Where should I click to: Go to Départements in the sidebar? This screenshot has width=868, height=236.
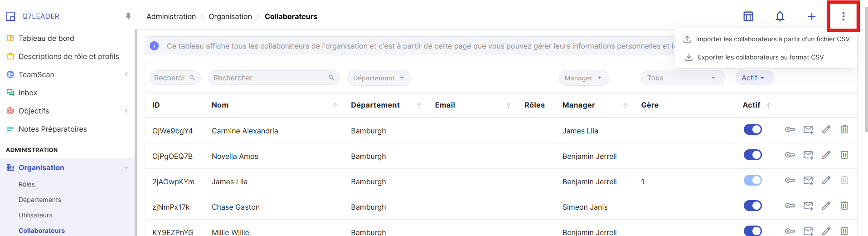(x=40, y=200)
